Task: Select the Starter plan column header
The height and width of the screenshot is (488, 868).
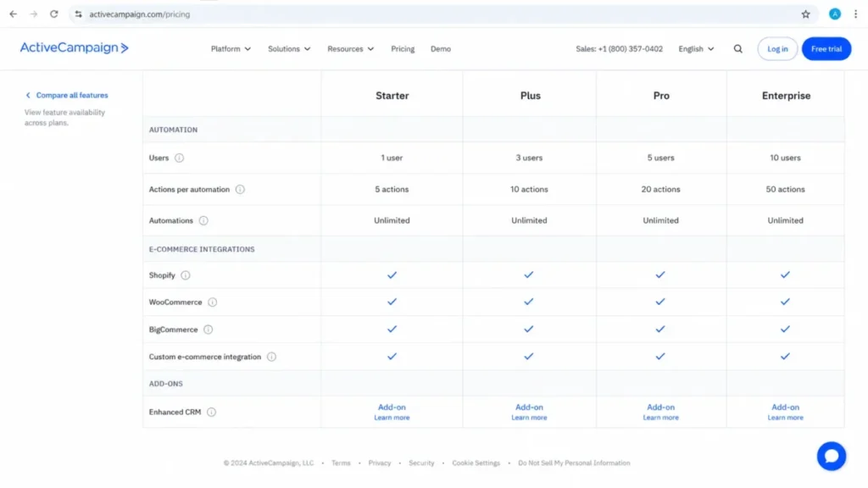Action: coord(392,96)
